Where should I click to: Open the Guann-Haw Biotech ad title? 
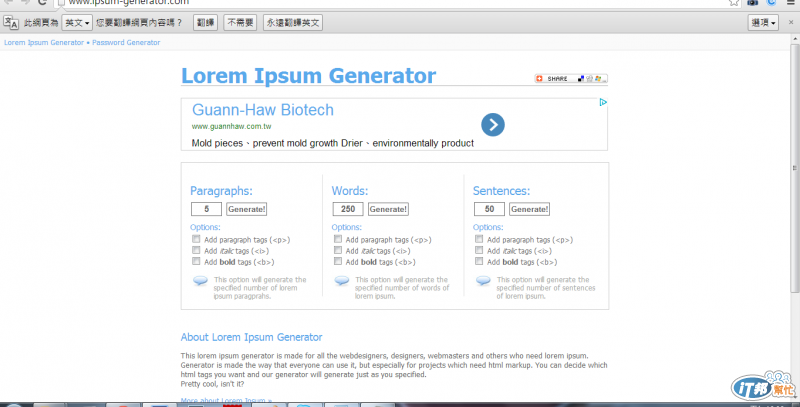click(263, 110)
